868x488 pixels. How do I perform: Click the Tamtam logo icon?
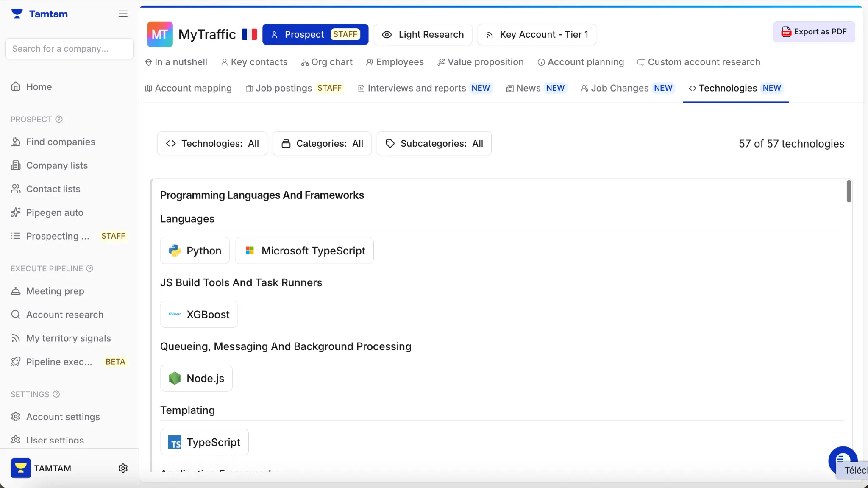[17, 14]
